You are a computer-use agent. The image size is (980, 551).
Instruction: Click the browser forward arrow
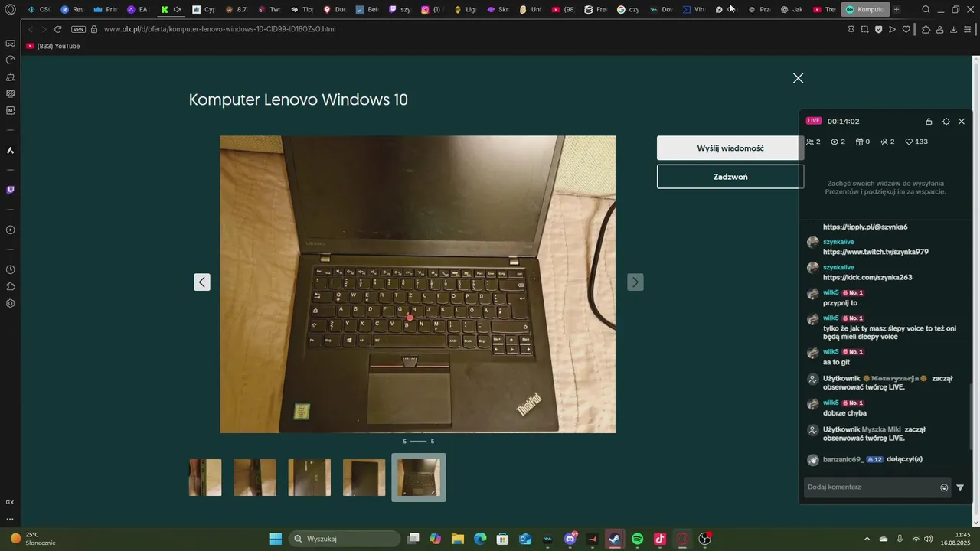click(x=44, y=29)
